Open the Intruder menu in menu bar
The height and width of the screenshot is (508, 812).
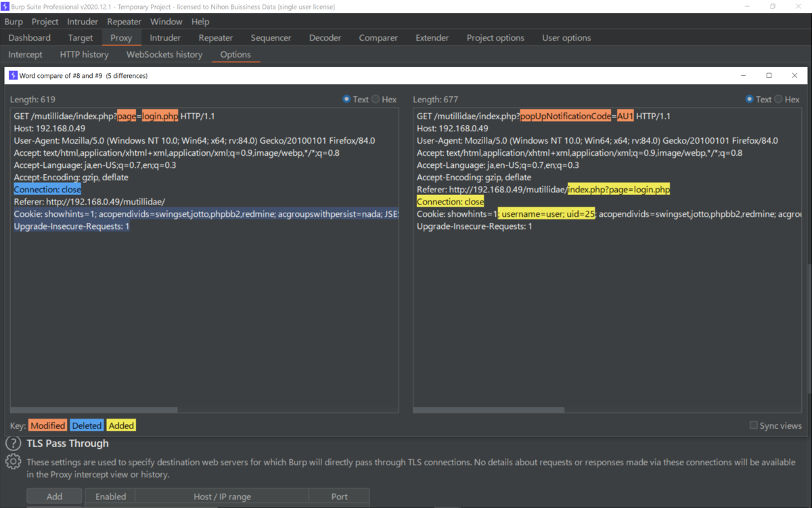coord(83,22)
